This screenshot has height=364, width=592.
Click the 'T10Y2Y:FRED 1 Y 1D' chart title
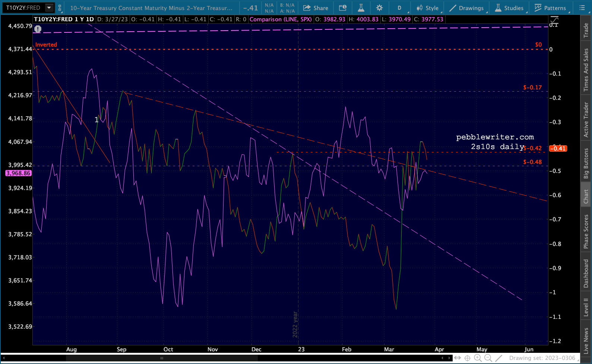[64, 19]
